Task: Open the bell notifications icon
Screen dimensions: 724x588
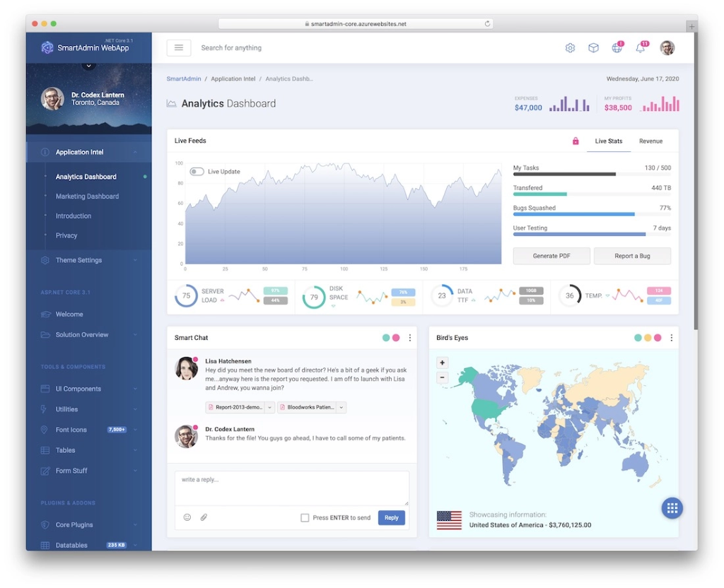Action: pos(641,47)
